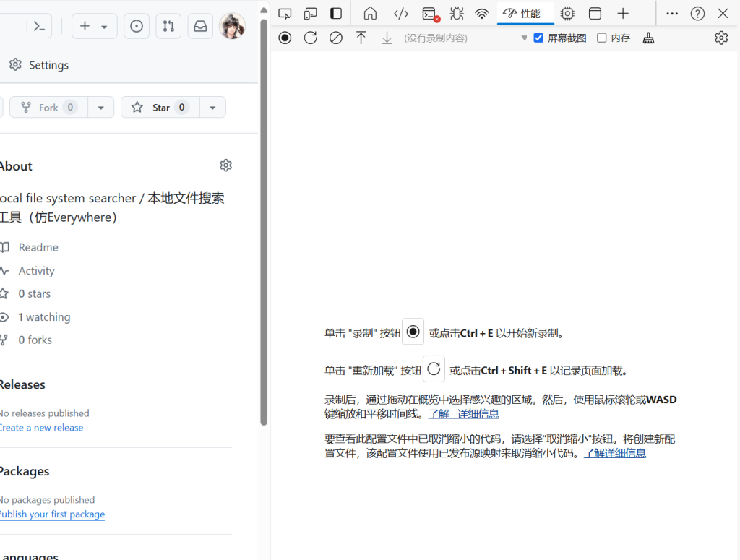
Task: Expand the Star lists dropdown arrow
Action: 212,108
